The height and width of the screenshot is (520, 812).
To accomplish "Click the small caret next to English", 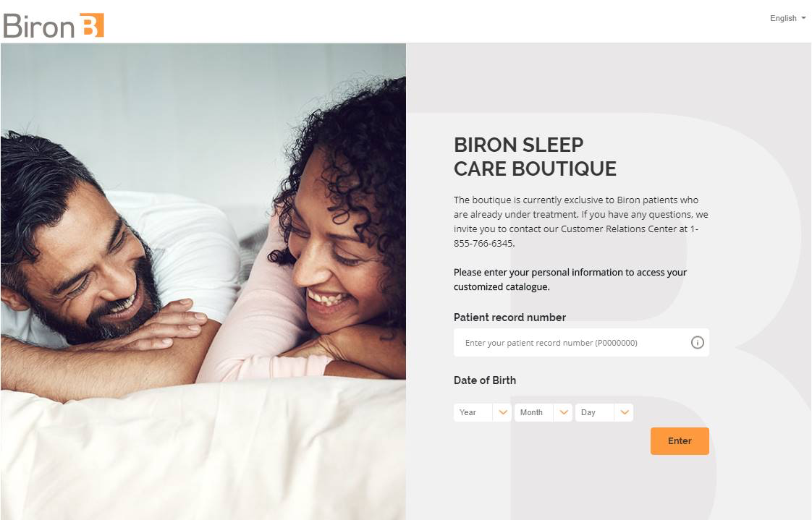I will point(804,18).
